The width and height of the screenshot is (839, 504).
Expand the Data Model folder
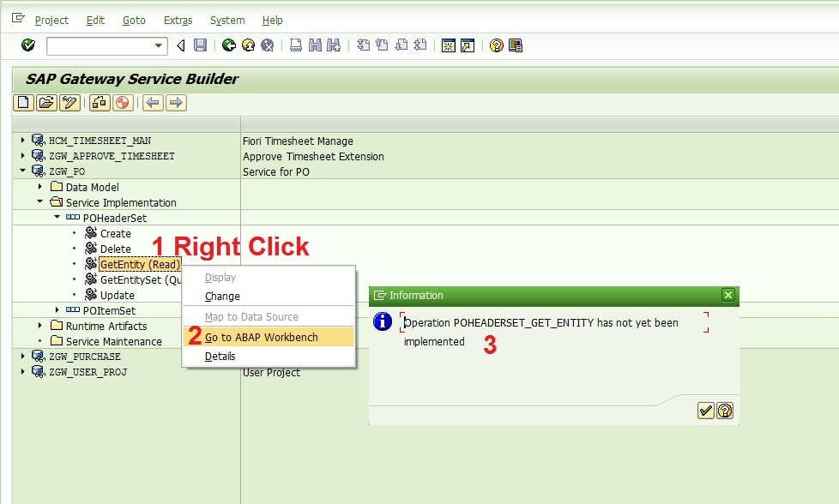click(x=39, y=187)
